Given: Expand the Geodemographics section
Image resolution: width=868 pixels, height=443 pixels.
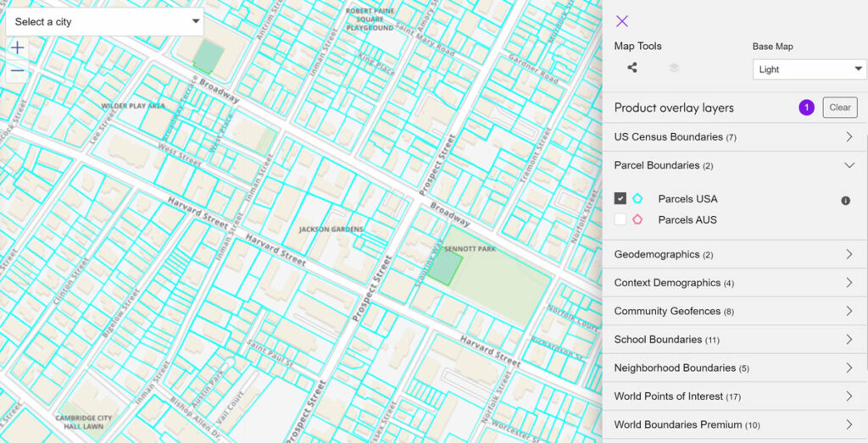Looking at the screenshot, I should pos(849,254).
